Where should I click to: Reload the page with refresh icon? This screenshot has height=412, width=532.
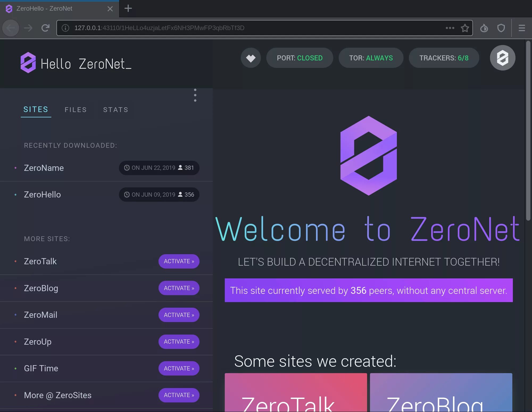pos(45,28)
